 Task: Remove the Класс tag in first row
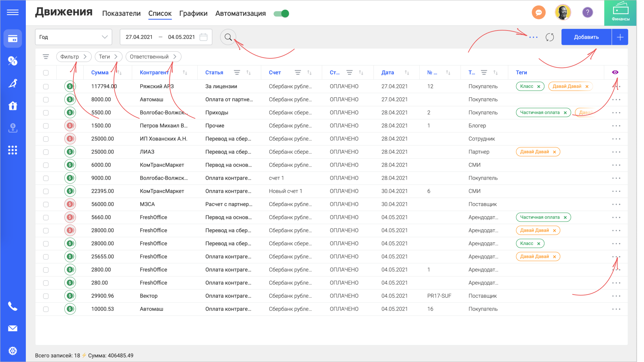pos(539,86)
